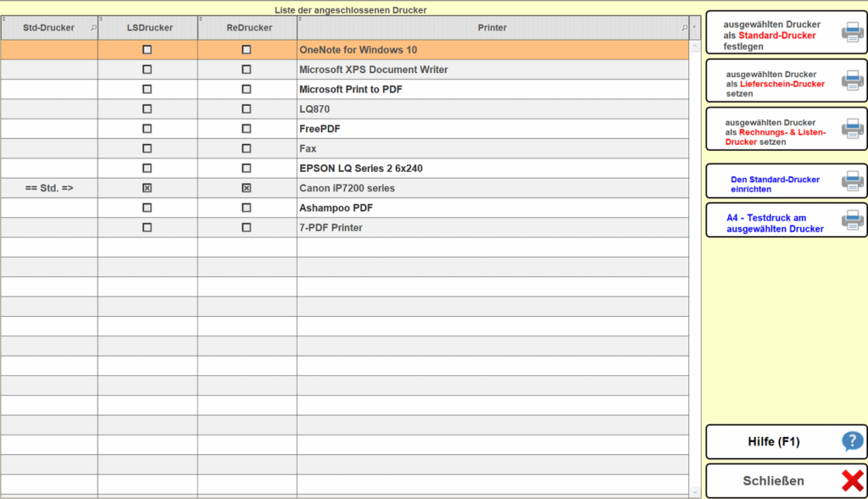Click printer icon on Lieferschein-Drucker setzen button
This screenshot has height=499, width=868.
pyautogui.click(x=853, y=80)
